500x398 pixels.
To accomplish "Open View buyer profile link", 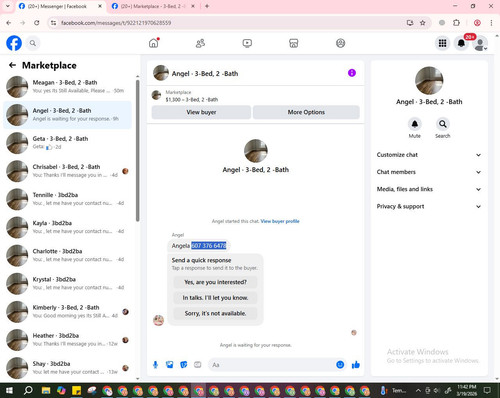I will [x=280, y=221].
